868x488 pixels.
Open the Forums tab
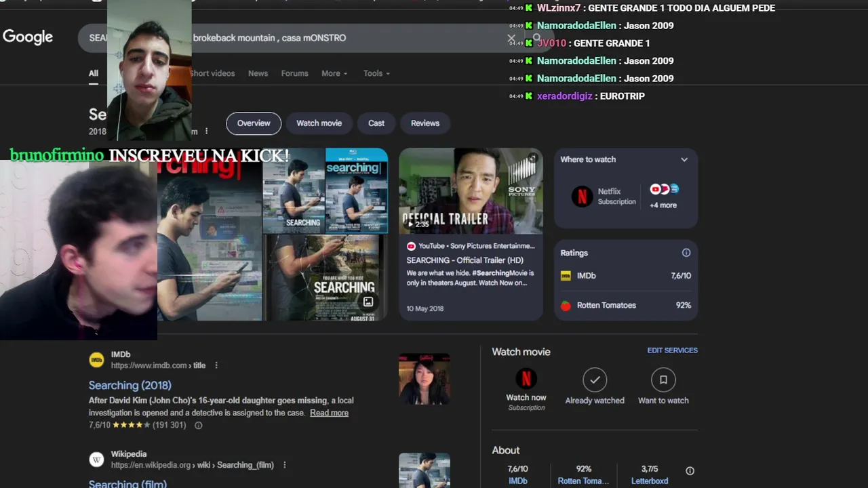tap(294, 73)
